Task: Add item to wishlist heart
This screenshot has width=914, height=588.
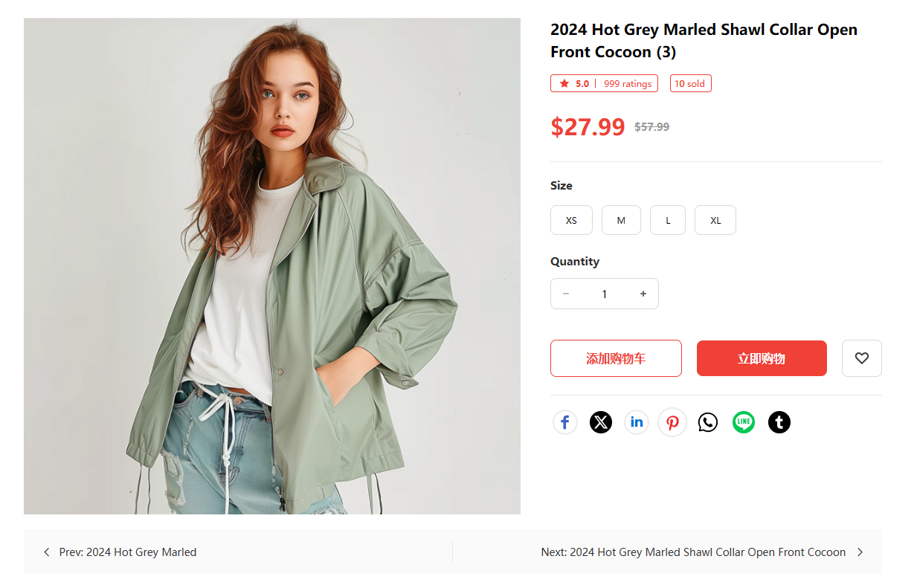Action: (861, 358)
